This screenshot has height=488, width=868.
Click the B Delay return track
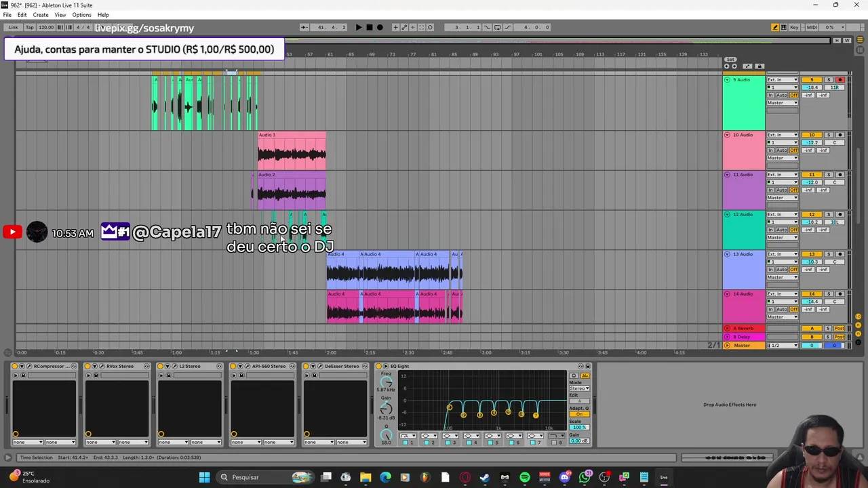coord(743,337)
